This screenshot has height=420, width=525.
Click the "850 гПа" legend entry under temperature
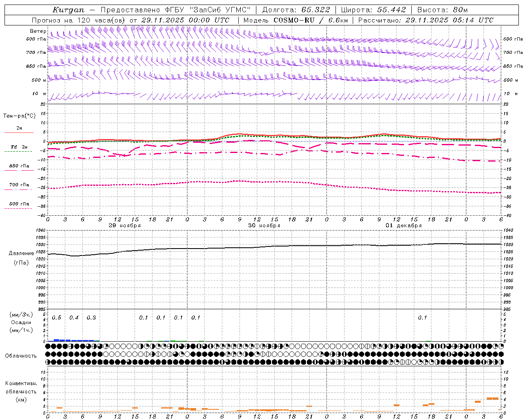pos(19,166)
